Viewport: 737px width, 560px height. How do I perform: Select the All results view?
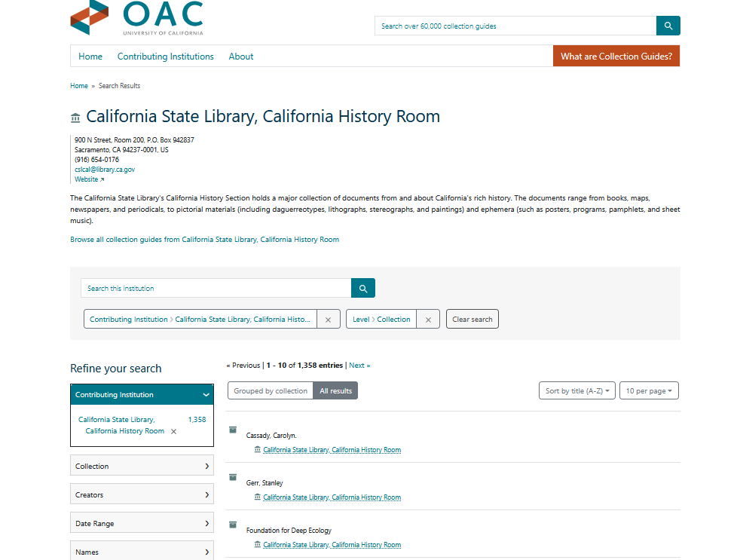335,390
